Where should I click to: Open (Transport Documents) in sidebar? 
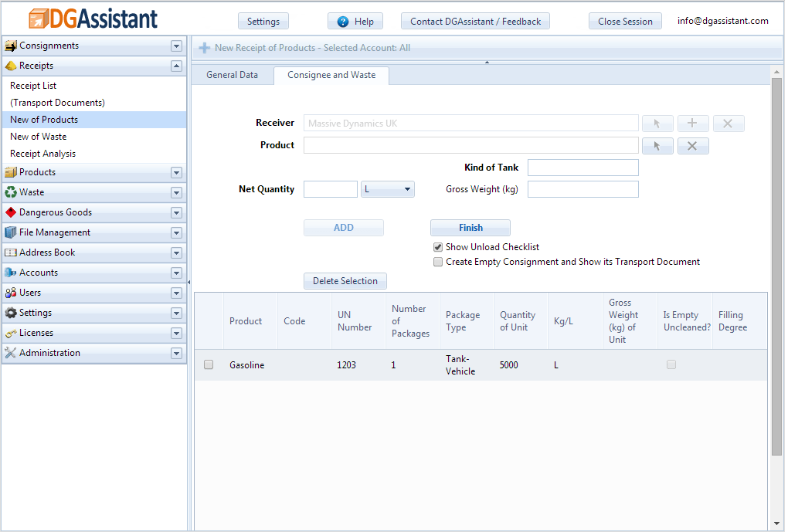pos(94,103)
